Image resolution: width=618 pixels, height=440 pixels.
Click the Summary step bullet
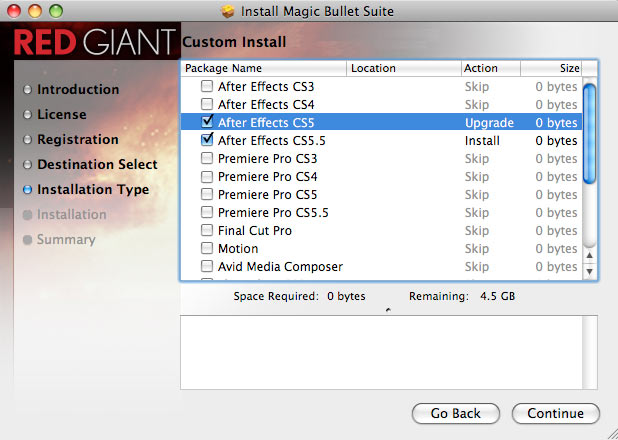pos(27,240)
